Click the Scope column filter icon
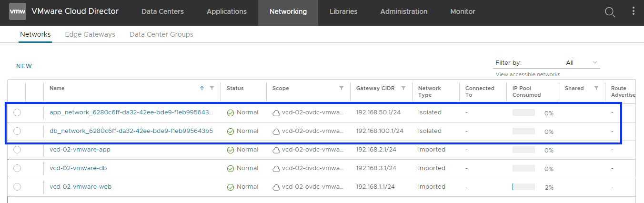 [342, 88]
